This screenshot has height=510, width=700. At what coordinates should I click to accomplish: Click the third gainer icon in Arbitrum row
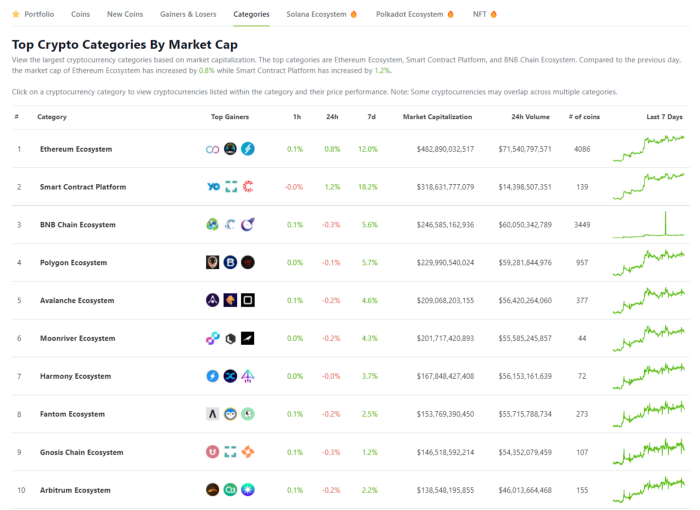248,490
